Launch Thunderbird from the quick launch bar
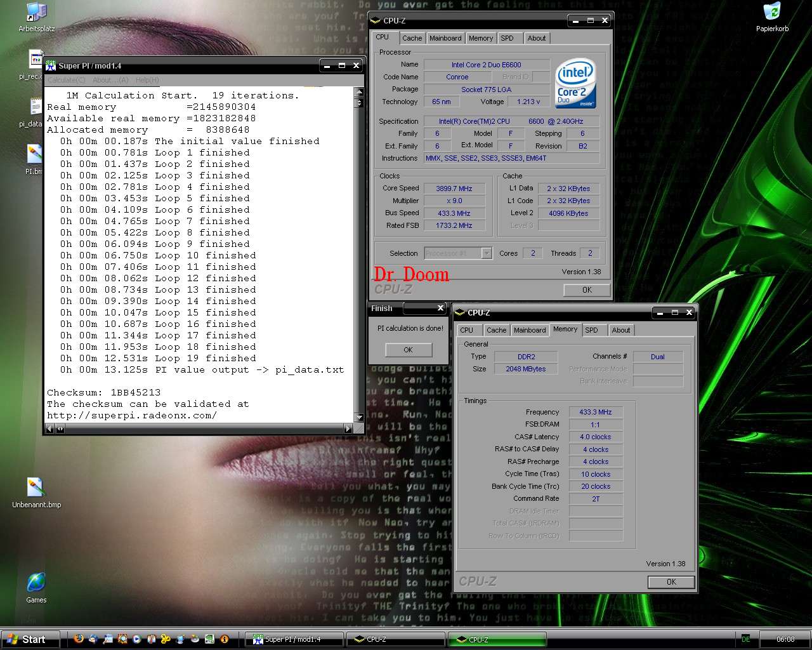The width and height of the screenshot is (812, 650). [93, 639]
